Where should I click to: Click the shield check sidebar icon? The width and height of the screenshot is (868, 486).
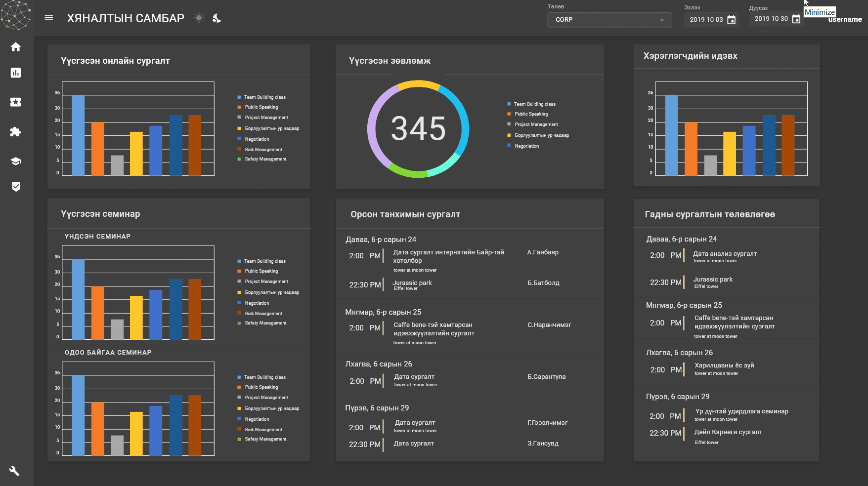tap(16, 186)
